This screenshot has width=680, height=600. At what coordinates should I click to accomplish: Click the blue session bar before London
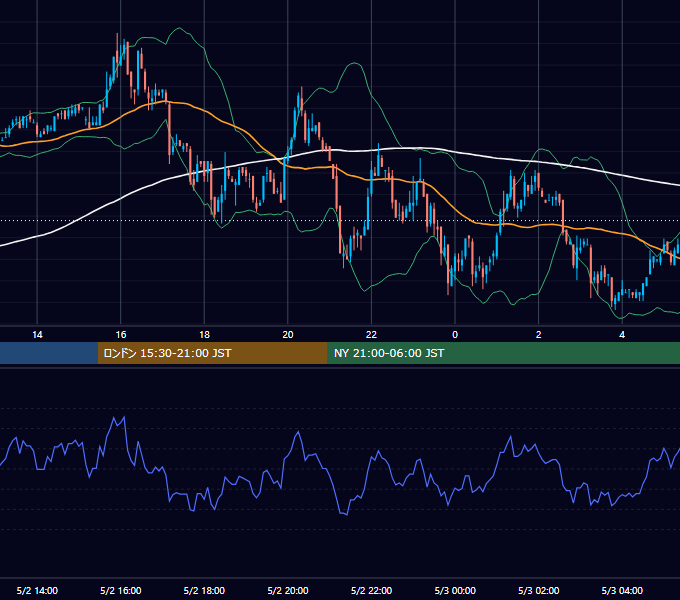49,353
